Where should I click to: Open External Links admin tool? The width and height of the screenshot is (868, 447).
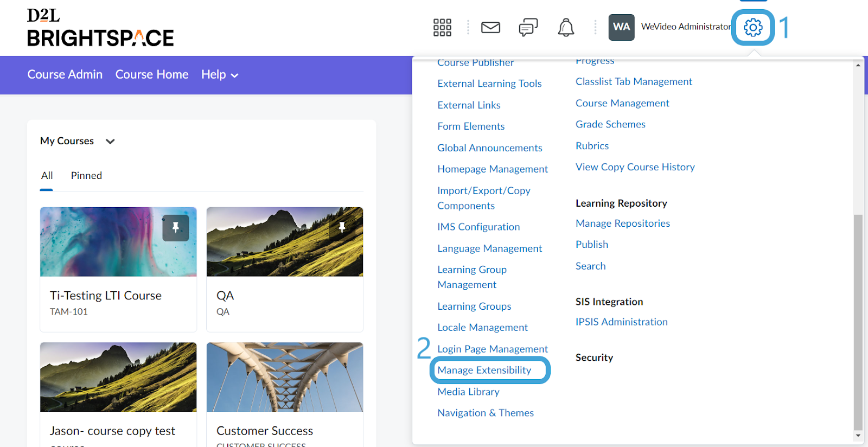[x=469, y=105]
